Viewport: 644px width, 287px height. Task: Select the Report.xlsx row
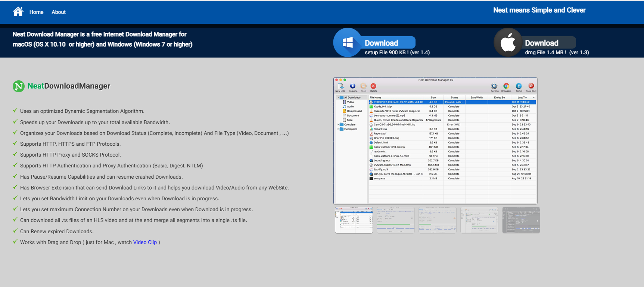(x=452, y=129)
